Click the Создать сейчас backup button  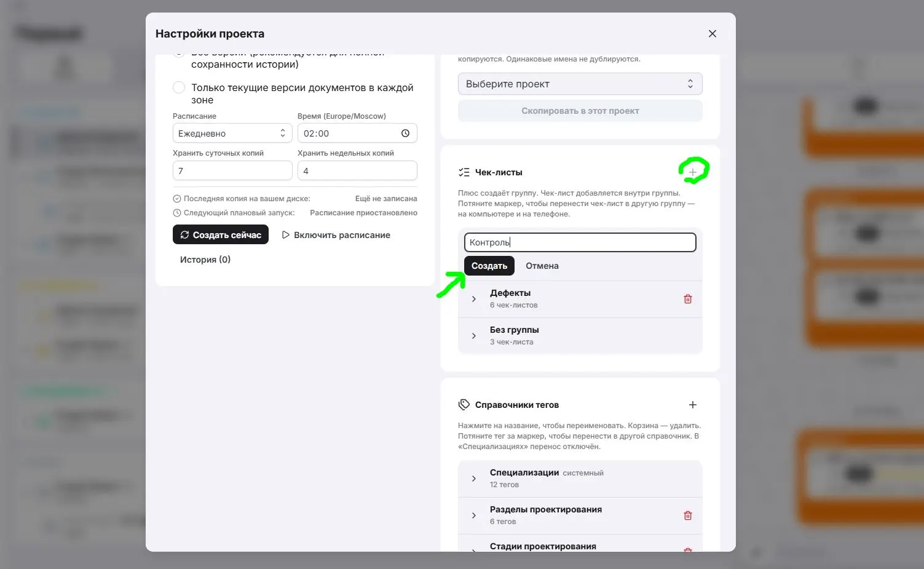(x=221, y=235)
